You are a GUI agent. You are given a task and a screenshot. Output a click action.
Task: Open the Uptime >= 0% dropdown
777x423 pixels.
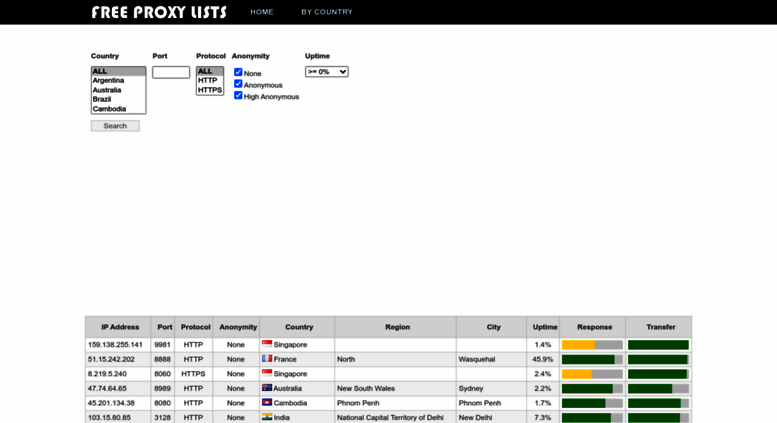tap(327, 72)
